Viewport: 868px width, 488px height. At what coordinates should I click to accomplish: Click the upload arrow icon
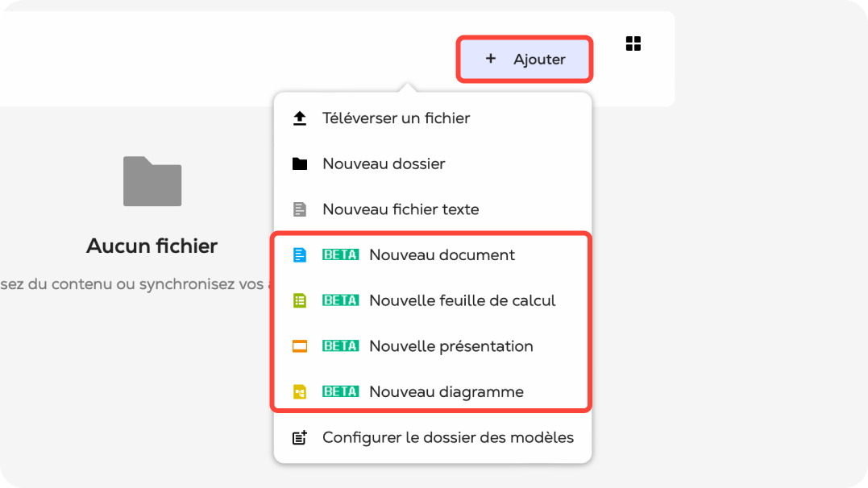pyautogui.click(x=300, y=118)
